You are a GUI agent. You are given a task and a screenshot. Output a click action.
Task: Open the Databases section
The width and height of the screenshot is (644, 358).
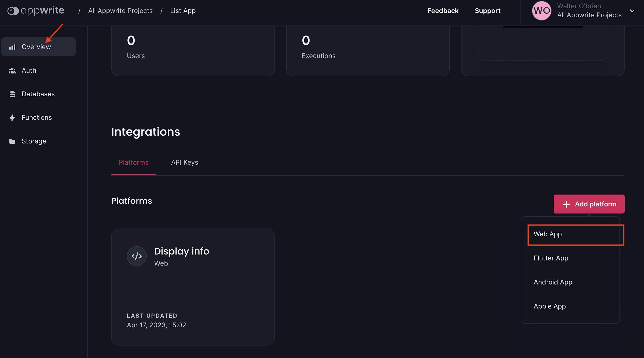pos(39,94)
